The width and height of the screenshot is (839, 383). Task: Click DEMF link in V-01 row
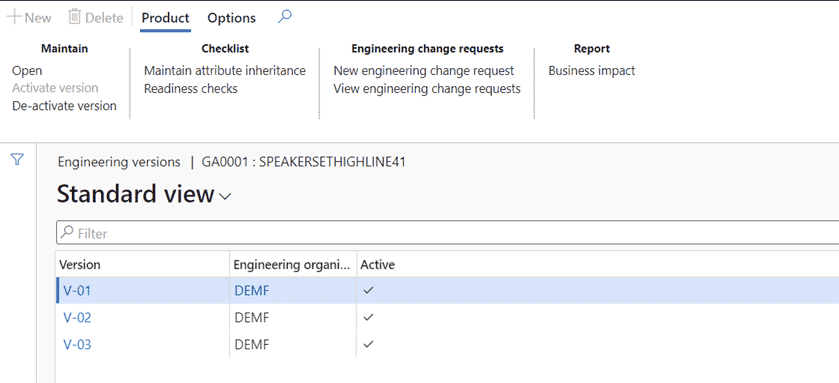[x=252, y=290]
